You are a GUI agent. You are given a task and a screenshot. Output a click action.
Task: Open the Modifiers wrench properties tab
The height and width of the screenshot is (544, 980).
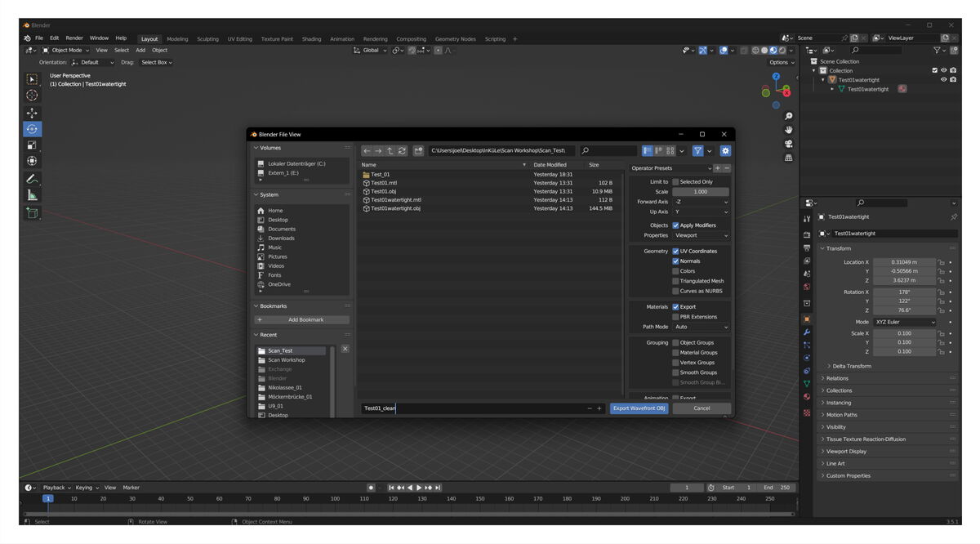[807, 332]
